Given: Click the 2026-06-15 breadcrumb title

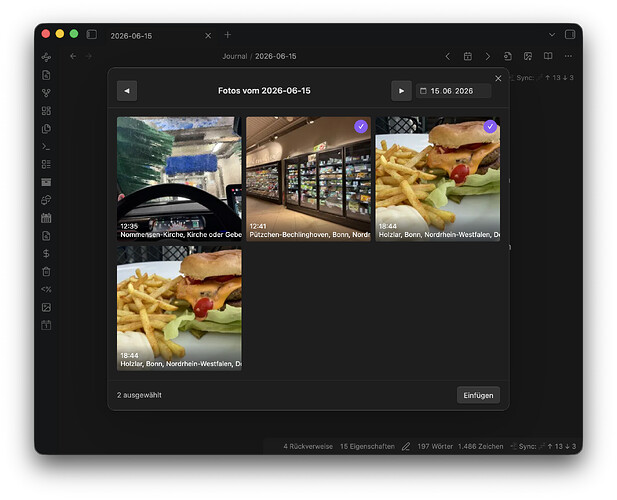Looking at the screenshot, I should 275,56.
